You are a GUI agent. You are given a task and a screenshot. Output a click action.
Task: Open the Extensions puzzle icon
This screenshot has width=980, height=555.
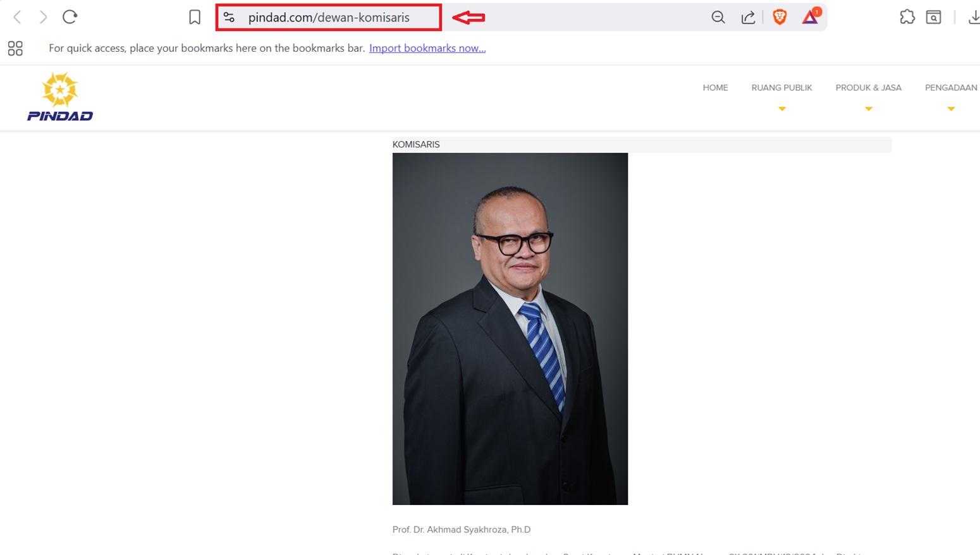point(907,17)
